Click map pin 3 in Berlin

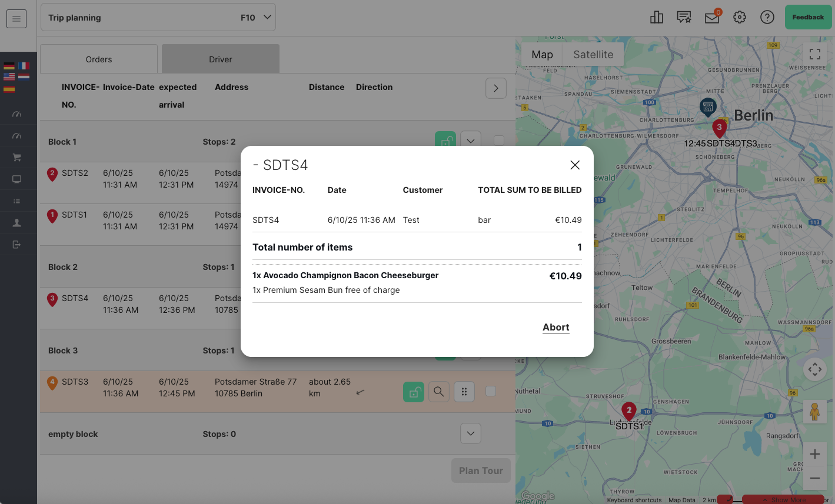click(719, 128)
